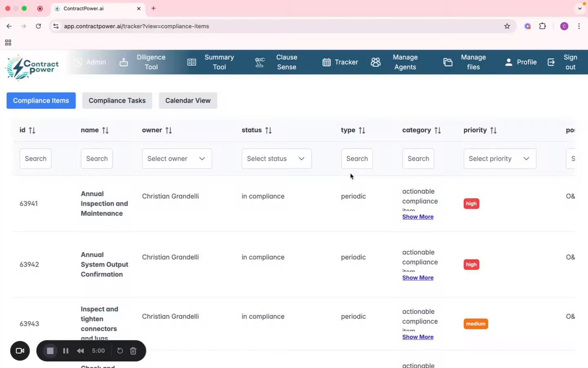Show More for Inspect and tighten connectors row
Image resolution: width=588 pixels, height=368 pixels.
point(418,337)
